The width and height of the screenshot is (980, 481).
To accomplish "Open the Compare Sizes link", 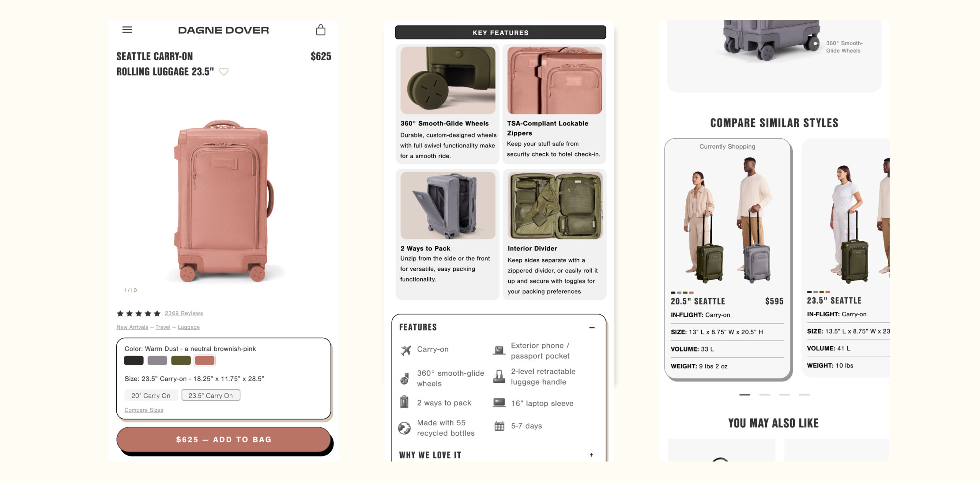I will (144, 410).
